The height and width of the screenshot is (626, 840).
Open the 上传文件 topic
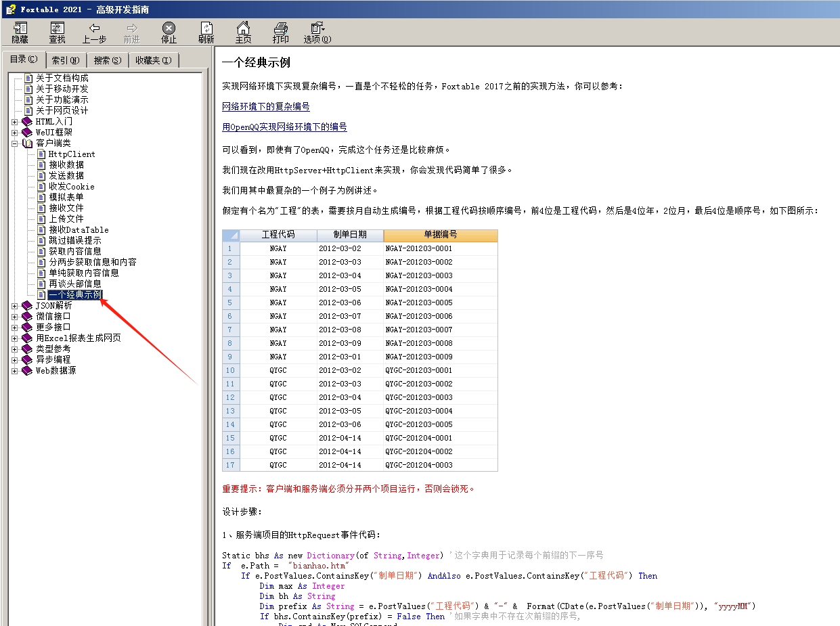[x=66, y=219]
